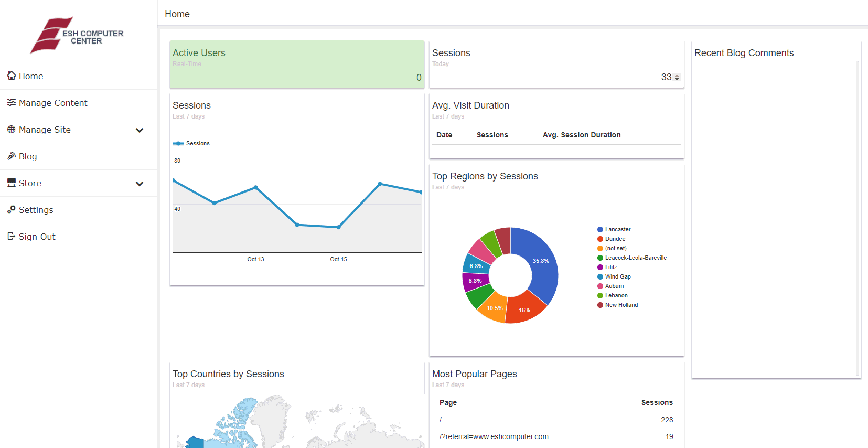The image size is (868, 448).
Task: Toggle the Lancaster legend entry
Action: coord(617,229)
